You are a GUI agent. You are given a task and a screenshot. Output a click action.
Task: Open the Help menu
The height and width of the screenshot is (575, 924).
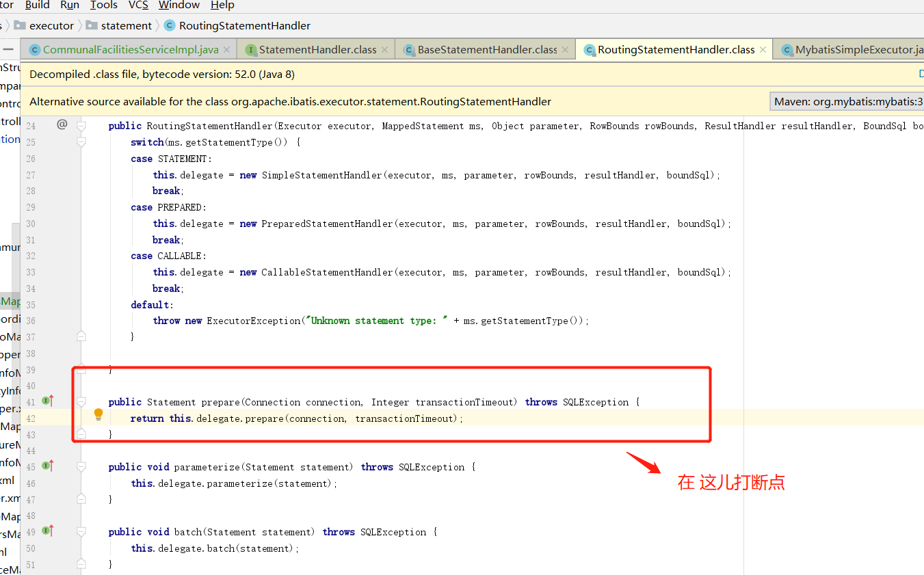point(222,5)
